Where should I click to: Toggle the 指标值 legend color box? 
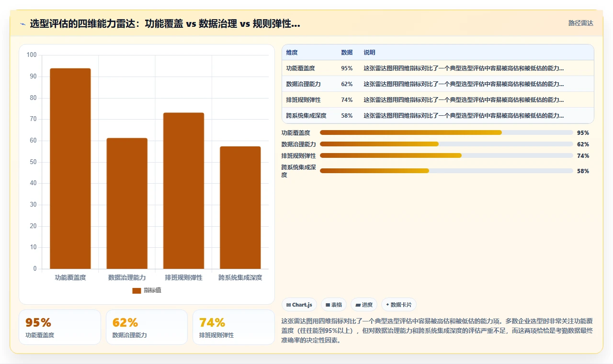(136, 290)
